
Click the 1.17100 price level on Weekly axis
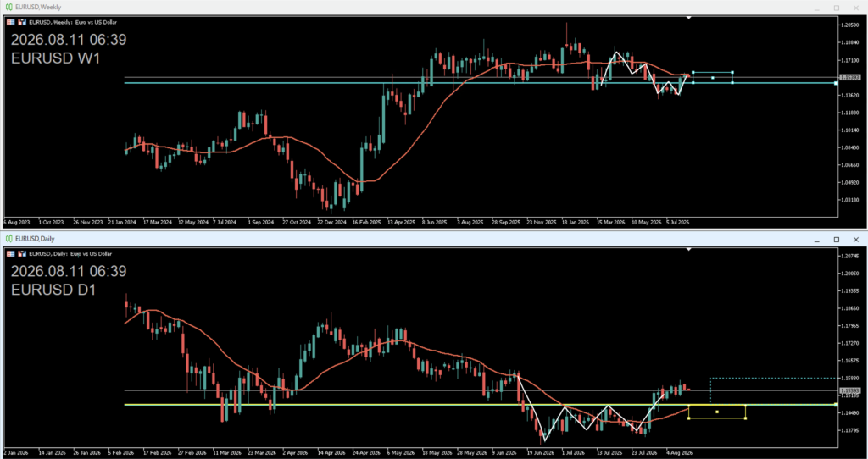click(849, 60)
